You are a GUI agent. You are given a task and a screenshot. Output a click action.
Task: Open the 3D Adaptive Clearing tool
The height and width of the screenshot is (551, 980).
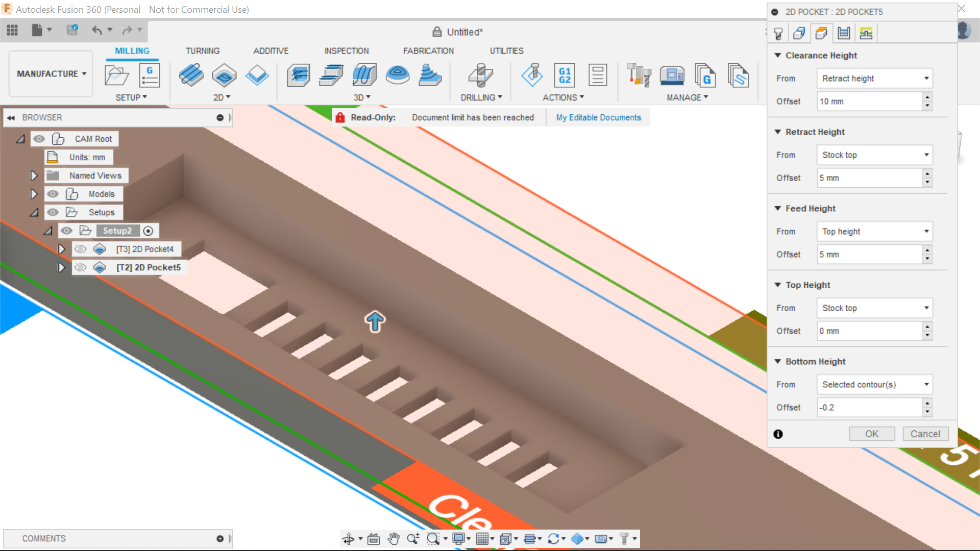(299, 75)
